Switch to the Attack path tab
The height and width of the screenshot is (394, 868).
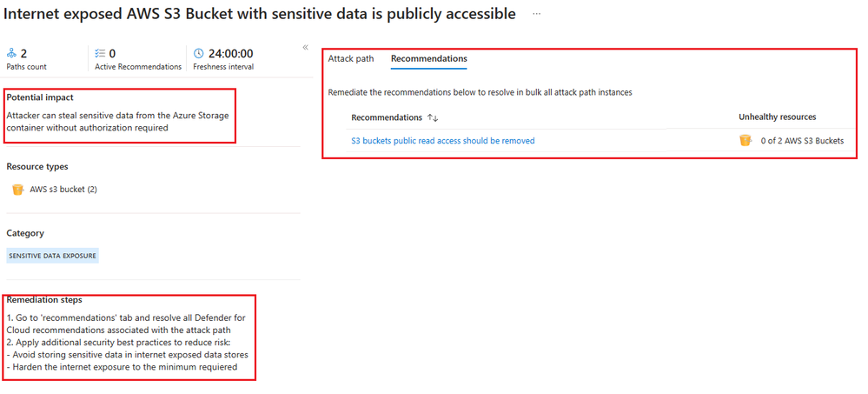351,58
